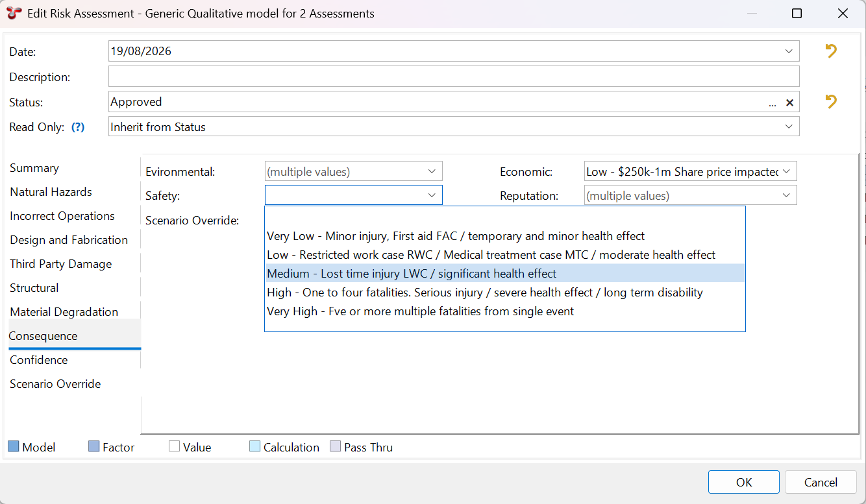Pick High - One to four fatalities

pos(504,293)
